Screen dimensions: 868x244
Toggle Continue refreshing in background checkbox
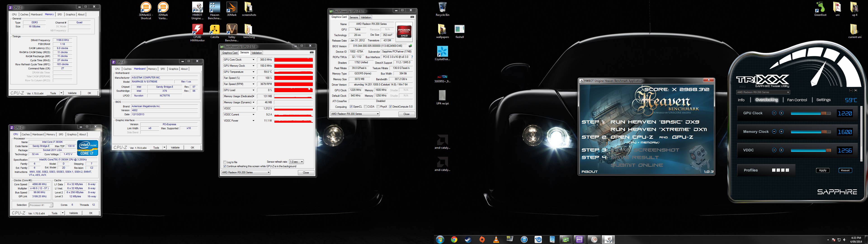point(225,166)
